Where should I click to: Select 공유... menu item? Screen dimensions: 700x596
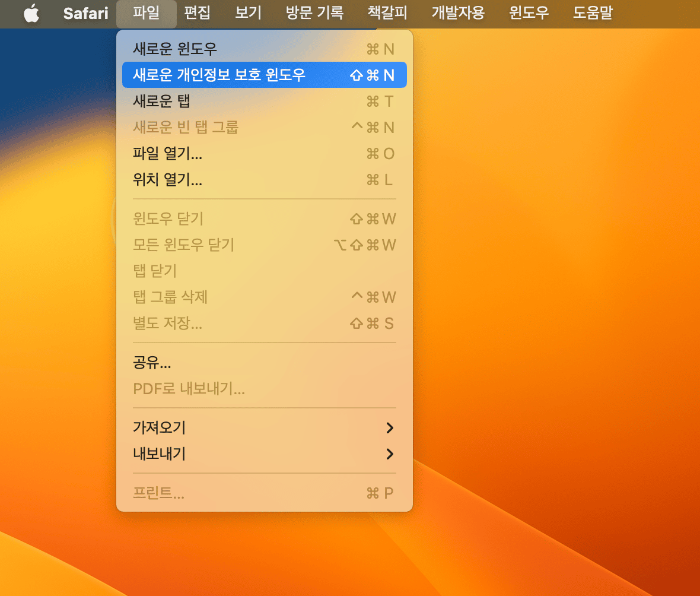[x=265, y=362]
